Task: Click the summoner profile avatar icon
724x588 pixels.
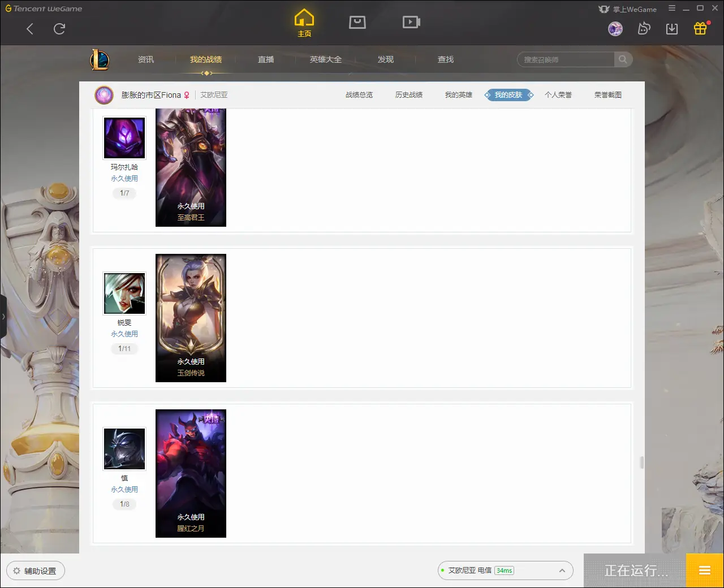Action: click(x=104, y=95)
